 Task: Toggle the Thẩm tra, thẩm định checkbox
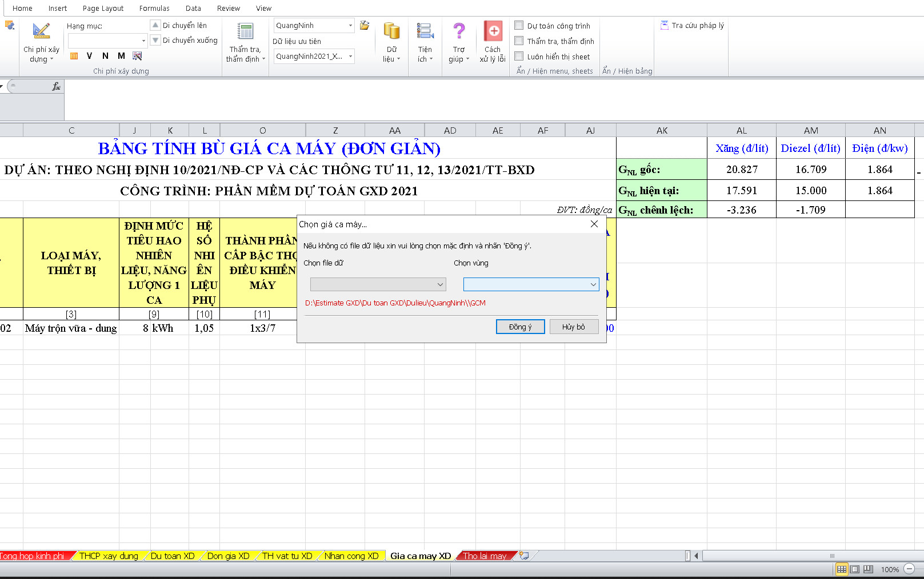point(519,41)
